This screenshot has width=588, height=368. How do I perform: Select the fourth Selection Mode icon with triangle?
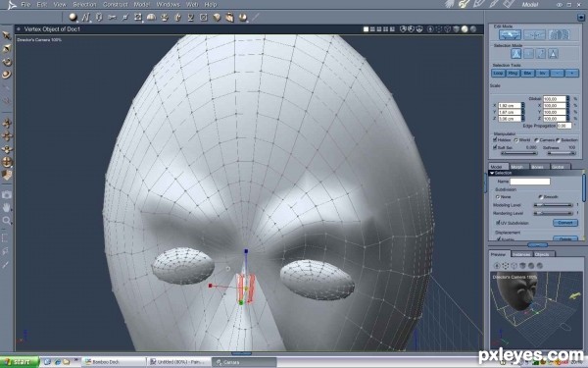coord(553,54)
